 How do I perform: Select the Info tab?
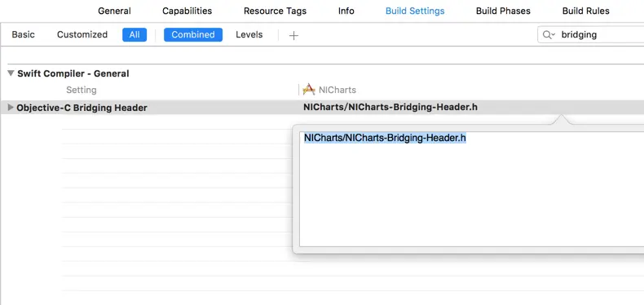tap(346, 11)
